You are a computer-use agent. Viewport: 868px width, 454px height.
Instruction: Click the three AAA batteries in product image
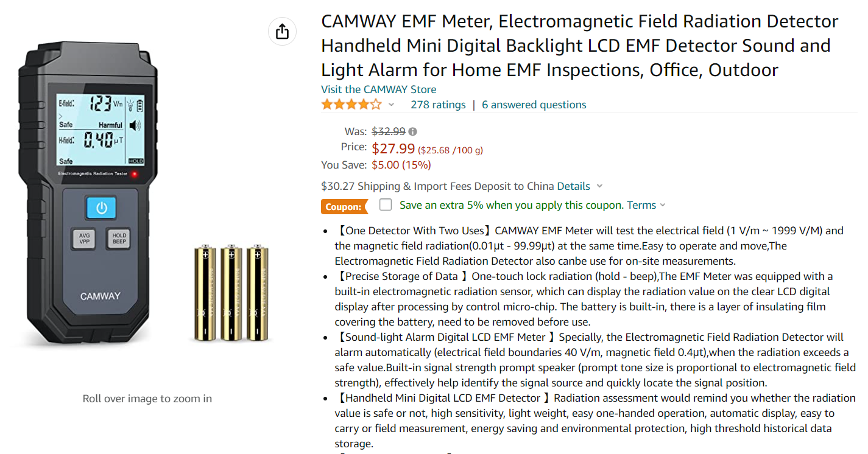(x=231, y=293)
